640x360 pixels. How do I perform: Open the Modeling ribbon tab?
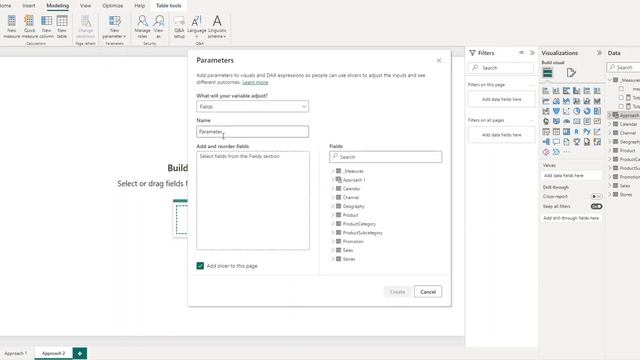[58, 6]
